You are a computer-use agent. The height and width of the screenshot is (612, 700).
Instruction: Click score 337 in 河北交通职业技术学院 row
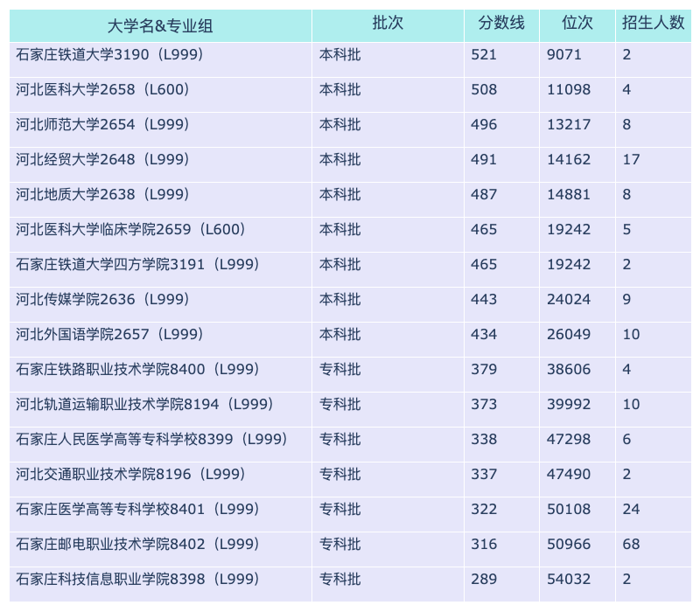tap(484, 474)
